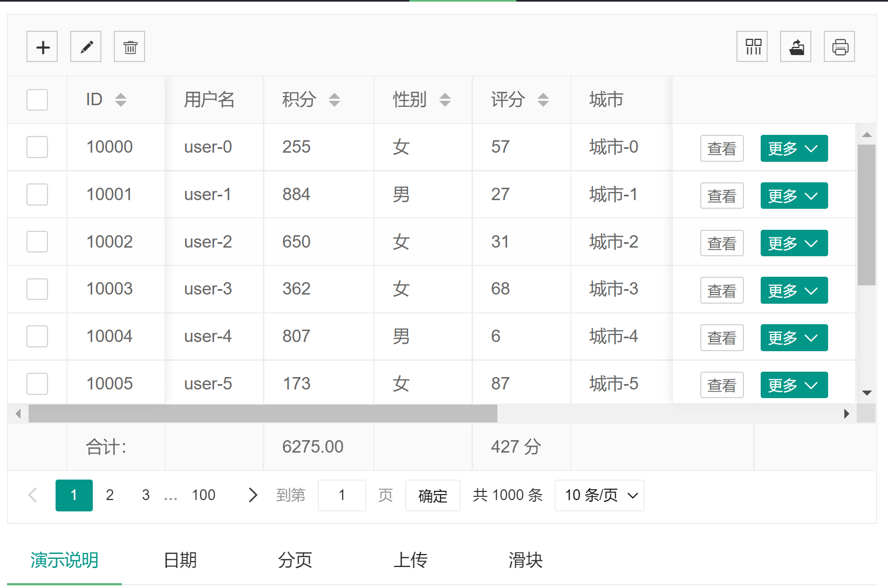Check the select-all checkbox in the header
This screenshot has height=588, width=888.
click(x=37, y=99)
